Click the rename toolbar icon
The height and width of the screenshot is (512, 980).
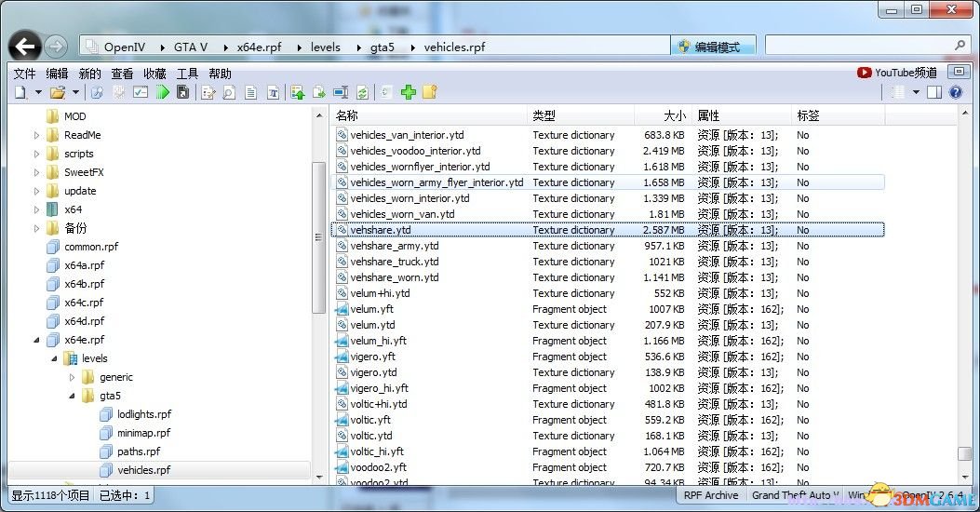pyautogui.click(x=341, y=93)
